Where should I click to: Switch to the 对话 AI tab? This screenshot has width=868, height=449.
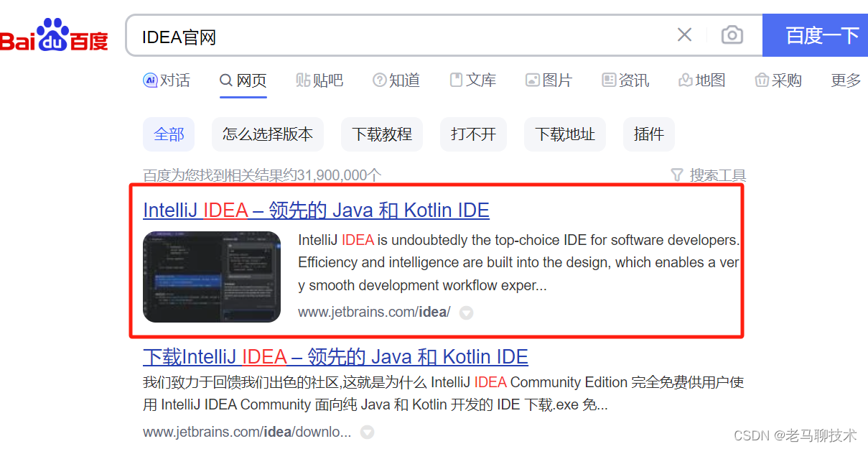(x=167, y=80)
